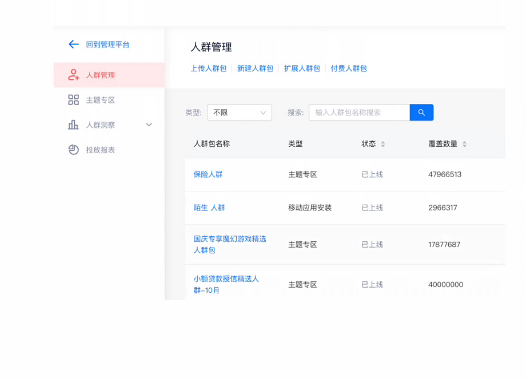Sort by 覆盖数量 column sort arrows
The height and width of the screenshot is (380, 526).
tap(464, 144)
